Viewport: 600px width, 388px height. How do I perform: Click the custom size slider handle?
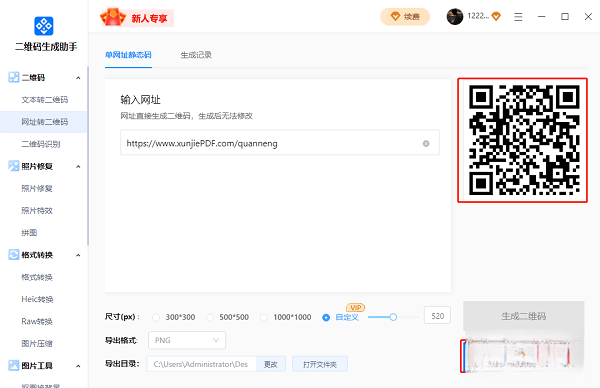click(x=393, y=317)
